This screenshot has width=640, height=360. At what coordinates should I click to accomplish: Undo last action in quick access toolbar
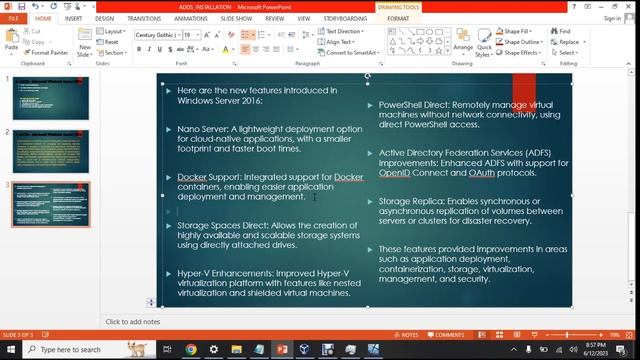36,7
